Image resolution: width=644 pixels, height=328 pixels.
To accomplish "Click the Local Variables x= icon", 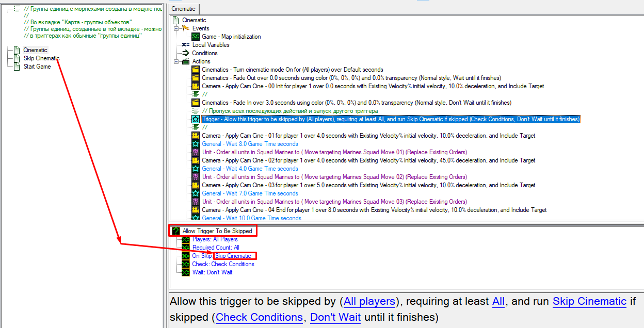I will pyautogui.click(x=186, y=45).
